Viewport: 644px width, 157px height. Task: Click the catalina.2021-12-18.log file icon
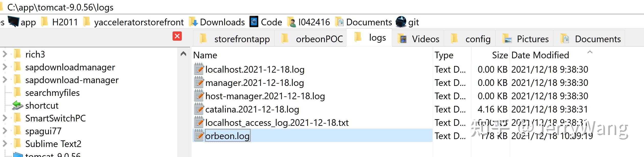click(199, 109)
